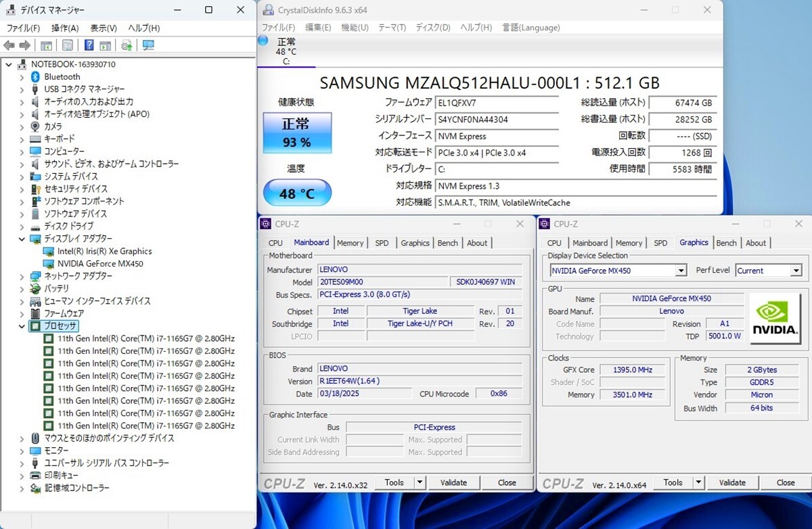Click the scan for hardware changes monitor icon
This screenshot has width=812, height=529.
pyautogui.click(x=148, y=45)
